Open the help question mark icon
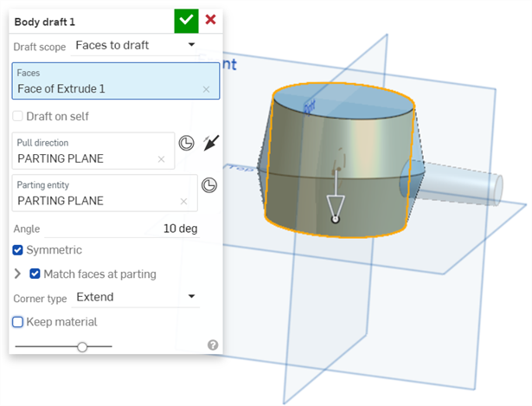This screenshot has width=532, height=406. coord(213,345)
